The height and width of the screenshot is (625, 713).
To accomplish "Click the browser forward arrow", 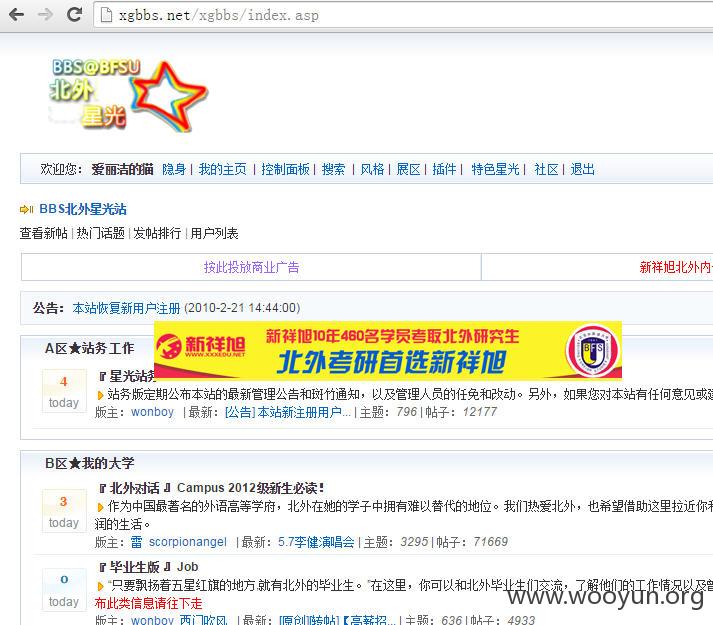I will tap(45, 15).
